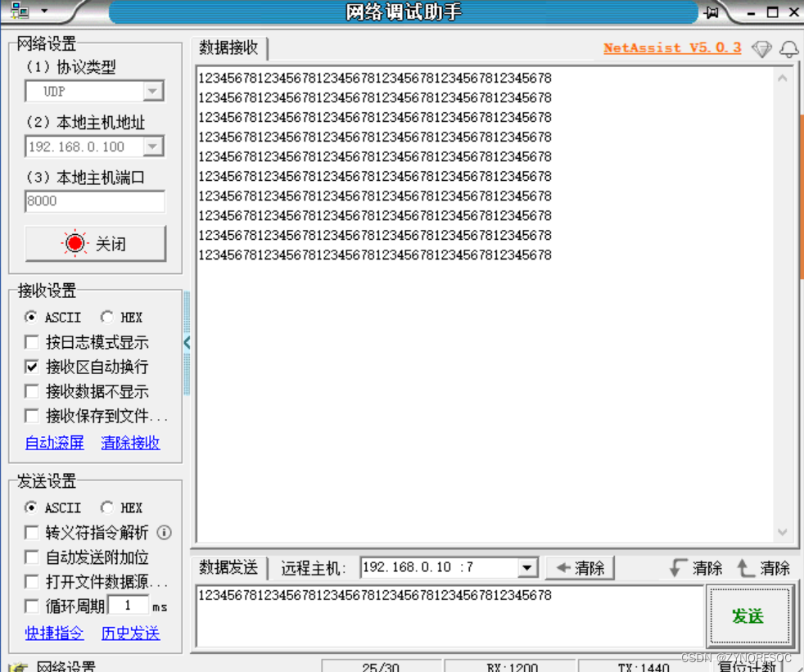Click the 清除 icon with left arrow

(x=580, y=566)
